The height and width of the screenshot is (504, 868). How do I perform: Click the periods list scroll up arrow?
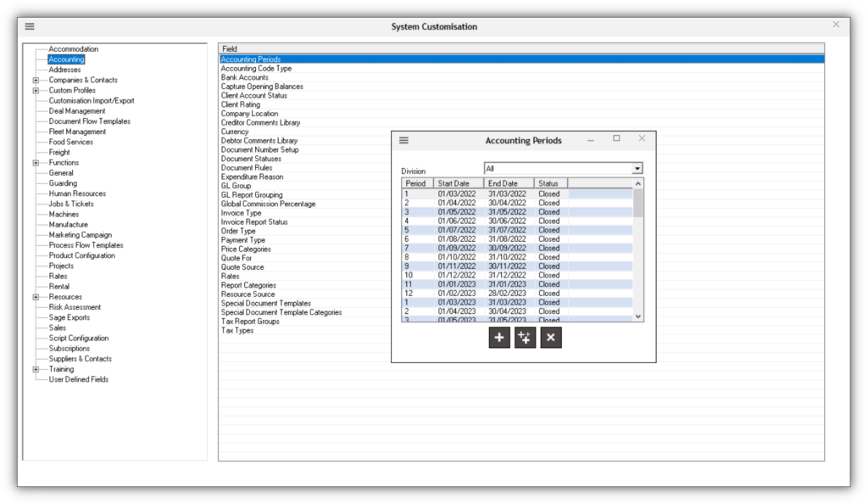[x=638, y=183]
